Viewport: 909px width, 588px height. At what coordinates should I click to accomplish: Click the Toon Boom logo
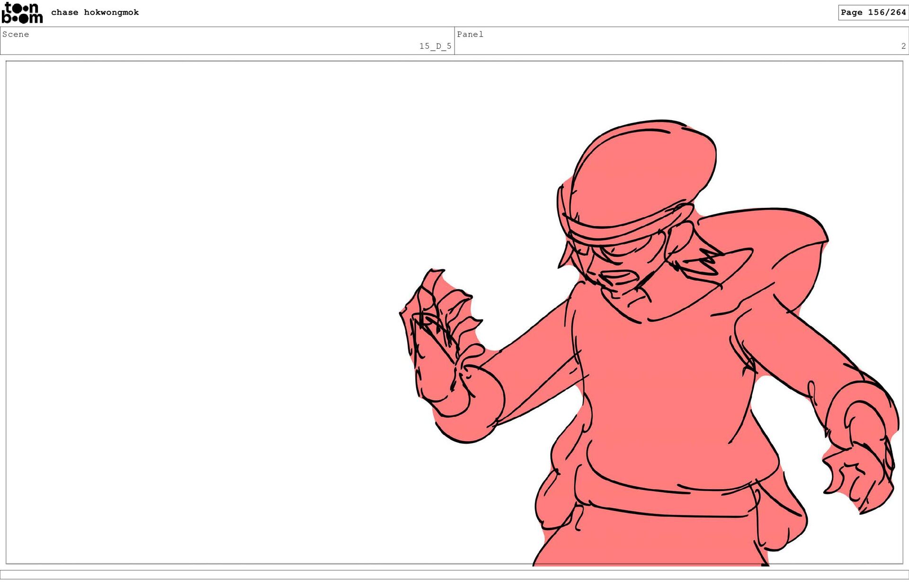(22, 13)
